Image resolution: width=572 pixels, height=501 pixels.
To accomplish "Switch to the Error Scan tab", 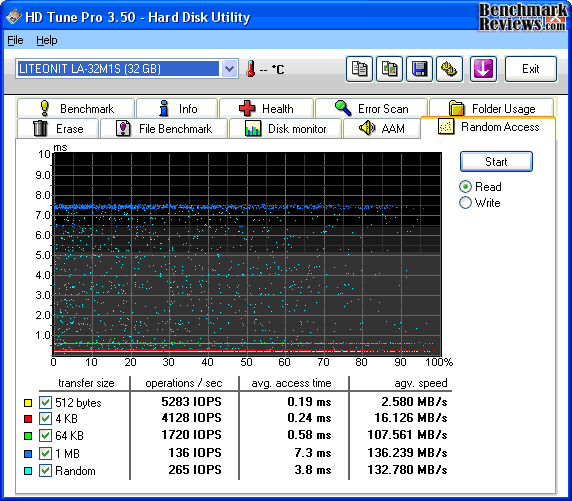I will click(371, 108).
